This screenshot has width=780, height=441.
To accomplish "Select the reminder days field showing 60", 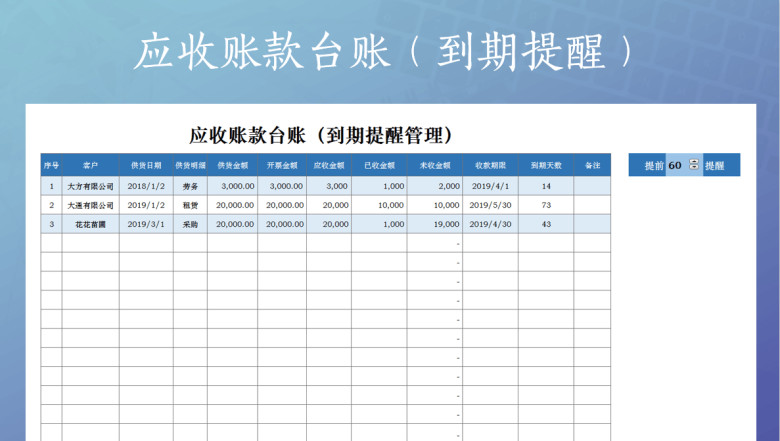I will click(684, 165).
